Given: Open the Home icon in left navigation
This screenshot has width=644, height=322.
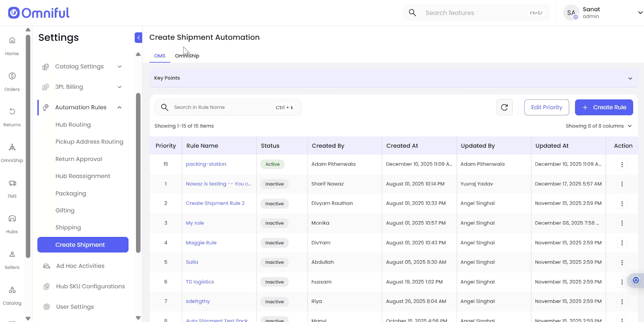Looking at the screenshot, I should pos(12,41).
